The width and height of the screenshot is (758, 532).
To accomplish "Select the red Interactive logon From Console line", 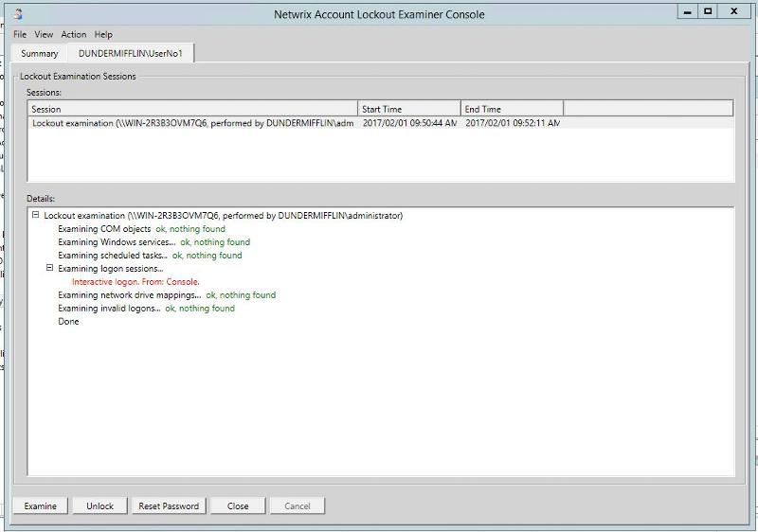I will pos(135,282).
